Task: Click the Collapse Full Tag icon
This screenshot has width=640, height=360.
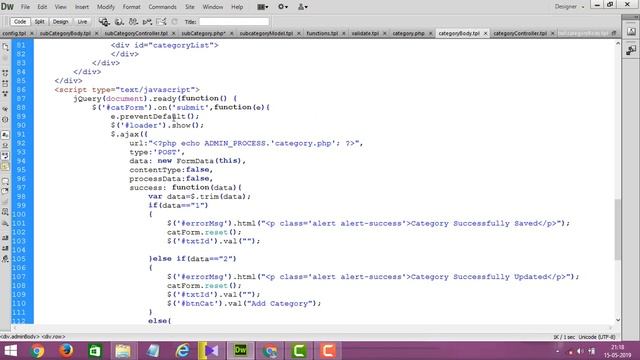Action: (x=5, y=73)
